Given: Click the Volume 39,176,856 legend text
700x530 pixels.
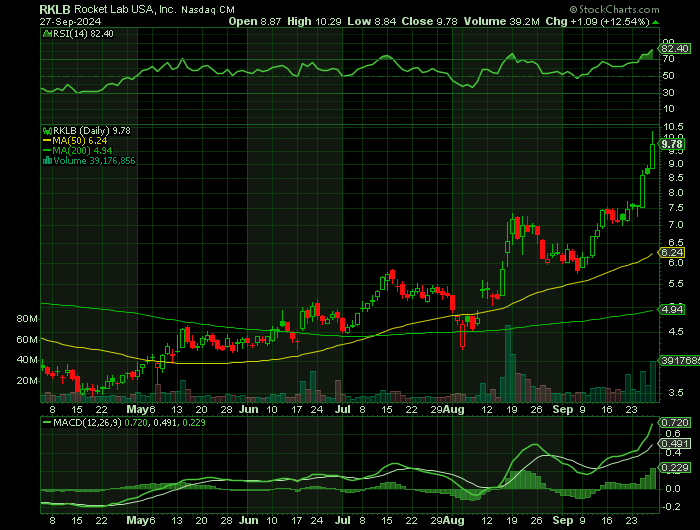Looking at the screenshot, I should [x=94, y=161].
